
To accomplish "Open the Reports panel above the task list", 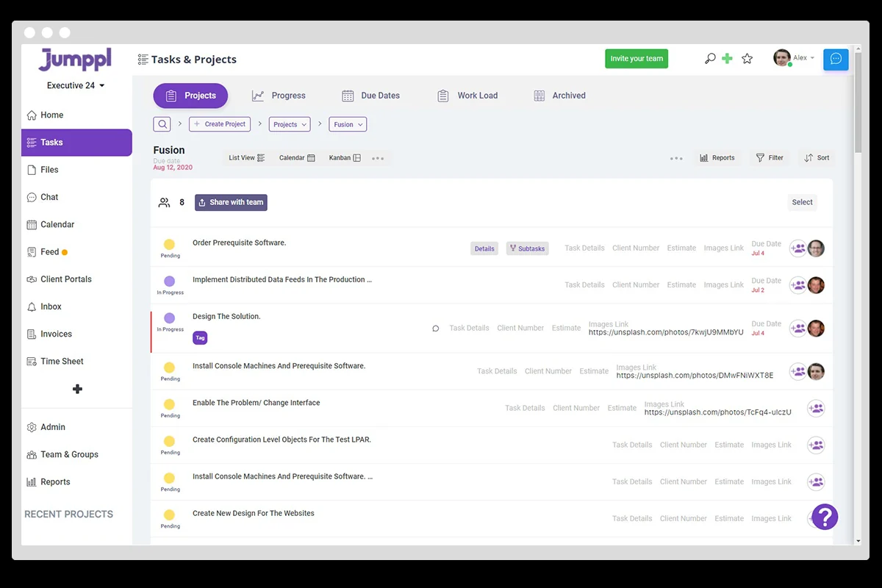I will click(x=717, y=157).
